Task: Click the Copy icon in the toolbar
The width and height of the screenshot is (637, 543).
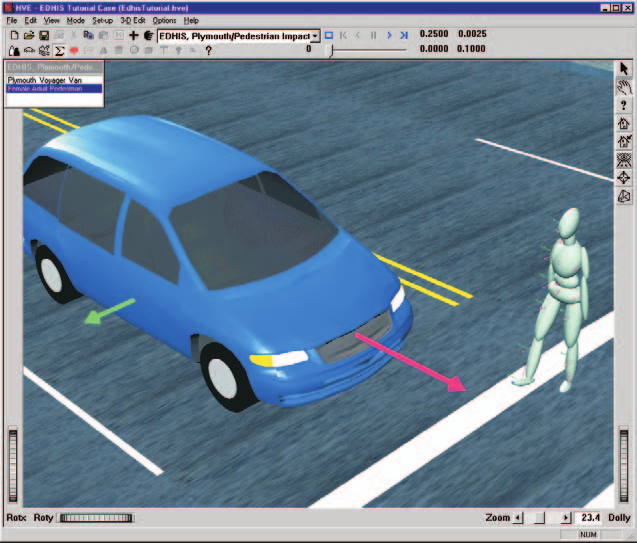Action: coord(88,36)
